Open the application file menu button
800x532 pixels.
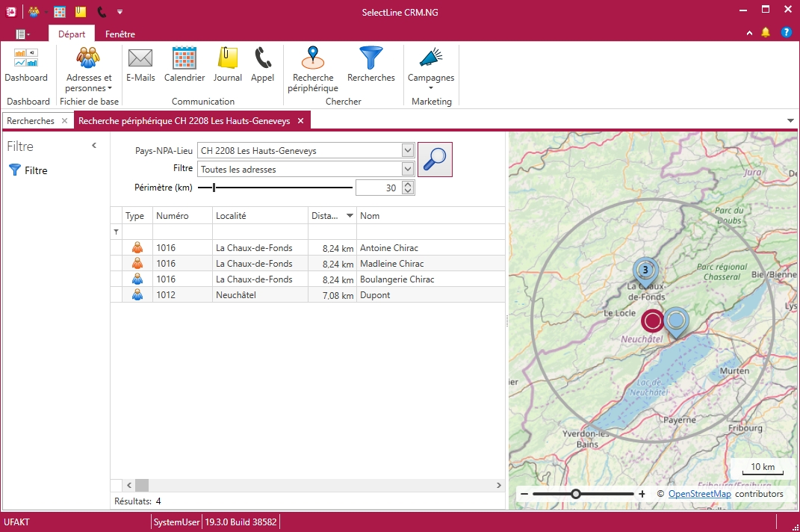click(x=22, y=34)
